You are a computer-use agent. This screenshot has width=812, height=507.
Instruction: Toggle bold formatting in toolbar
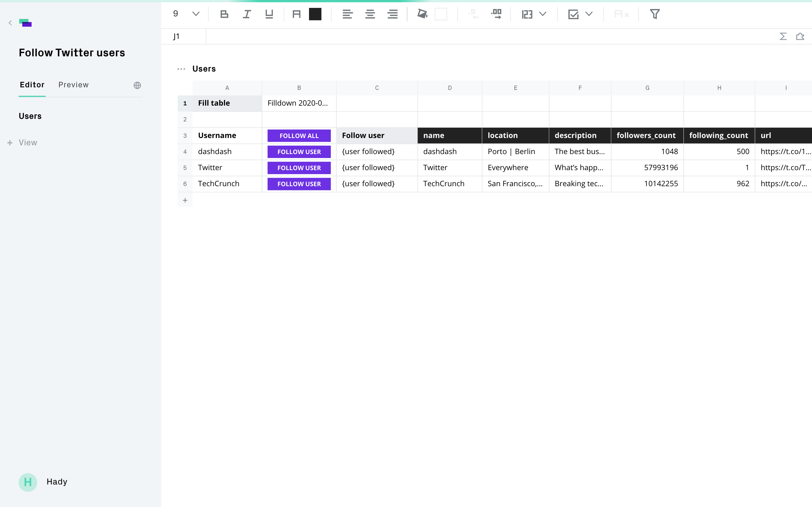[224, 14]
